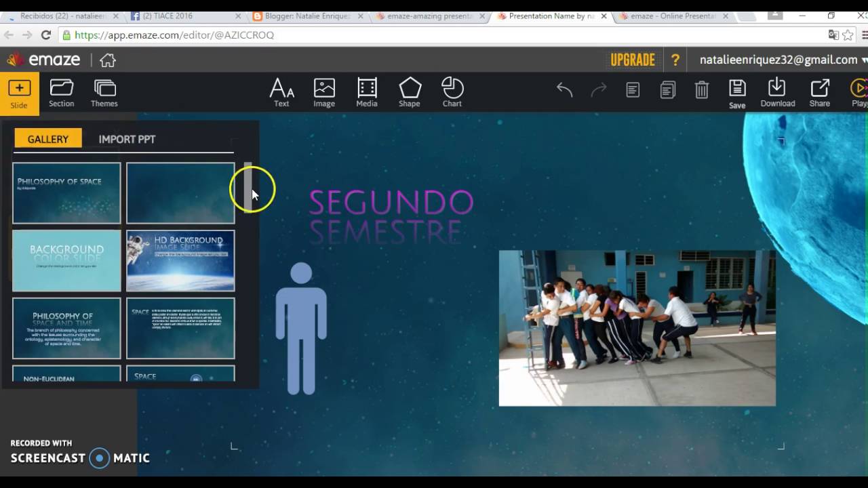The height and width of the screenshot is (488, 868).
Task: Choose blank blue slide template
Action: click(180, 193)
